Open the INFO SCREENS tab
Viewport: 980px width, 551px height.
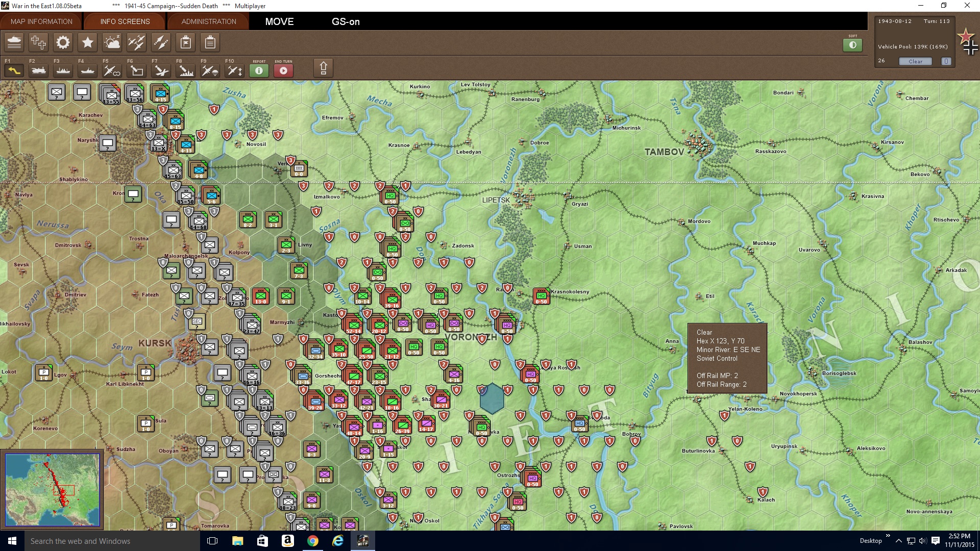[x=125, y=21]
